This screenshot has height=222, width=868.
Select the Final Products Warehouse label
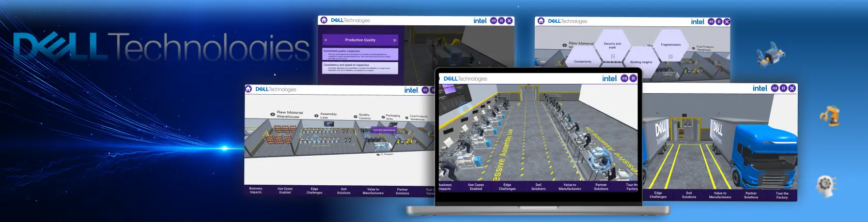[419, 117]
